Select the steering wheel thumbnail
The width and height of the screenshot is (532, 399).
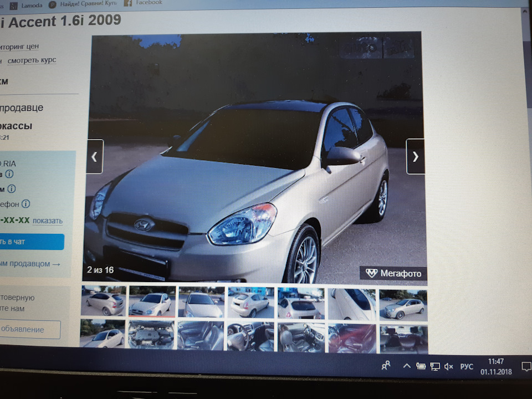(250, 336)
